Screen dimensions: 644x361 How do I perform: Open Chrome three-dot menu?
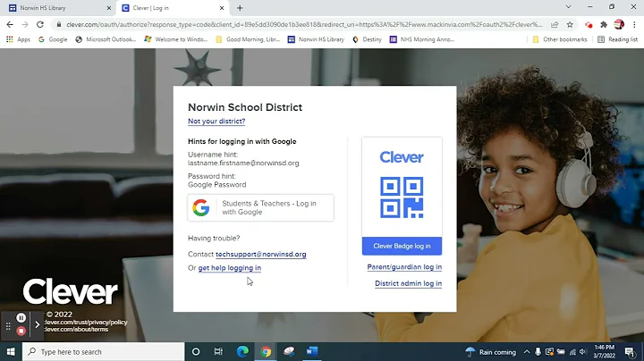(x=634, y=25)
